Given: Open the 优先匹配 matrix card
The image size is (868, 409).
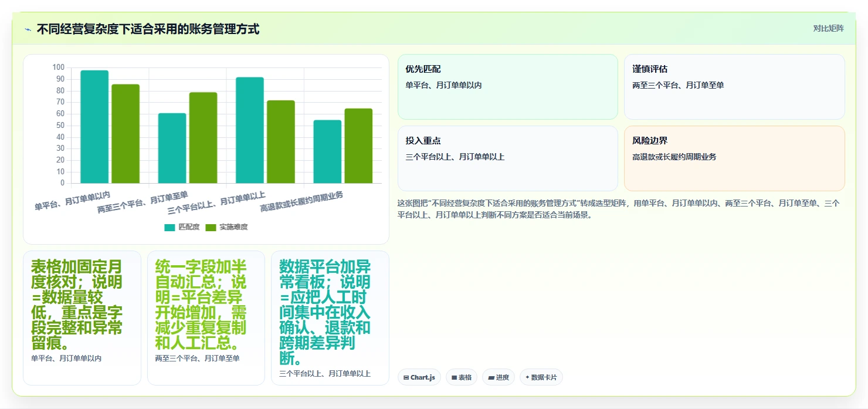Looking at the screenshot, I should 508,87.
